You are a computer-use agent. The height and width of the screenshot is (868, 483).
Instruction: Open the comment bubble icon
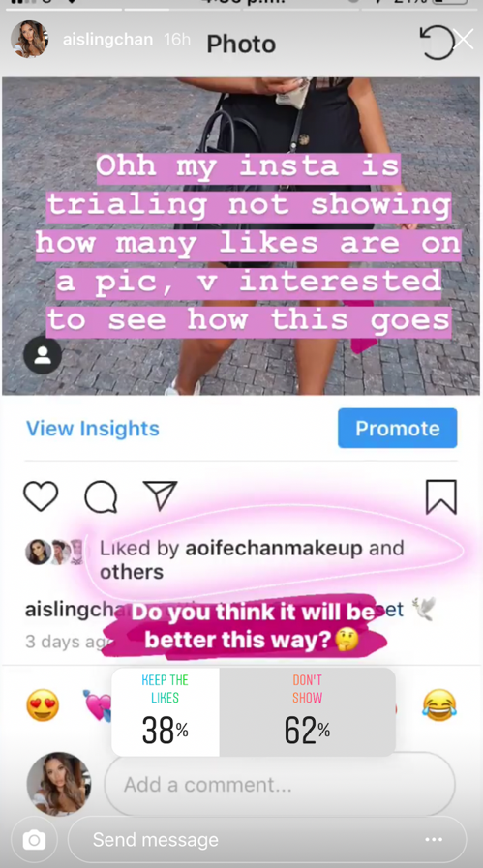101,496
